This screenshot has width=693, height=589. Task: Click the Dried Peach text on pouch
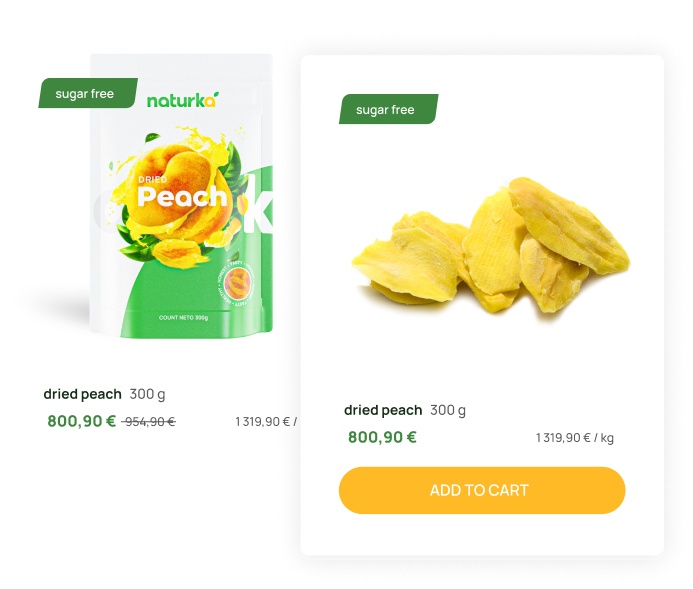click(x=182, y=193)
